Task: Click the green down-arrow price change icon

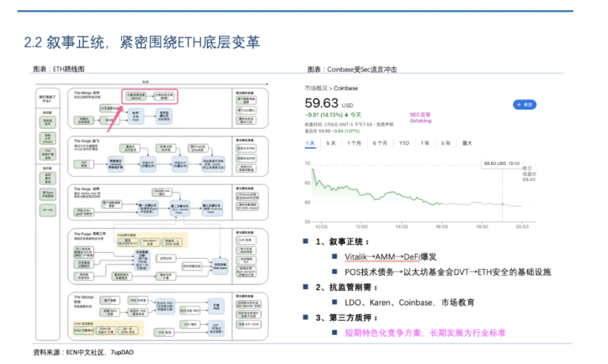Action: click(x=346, y=115)
